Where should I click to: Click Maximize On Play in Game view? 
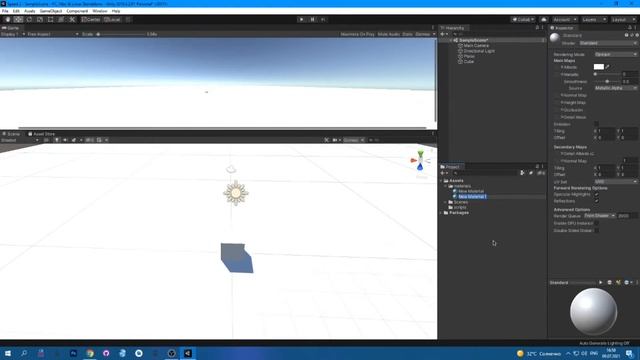[357, 34]
